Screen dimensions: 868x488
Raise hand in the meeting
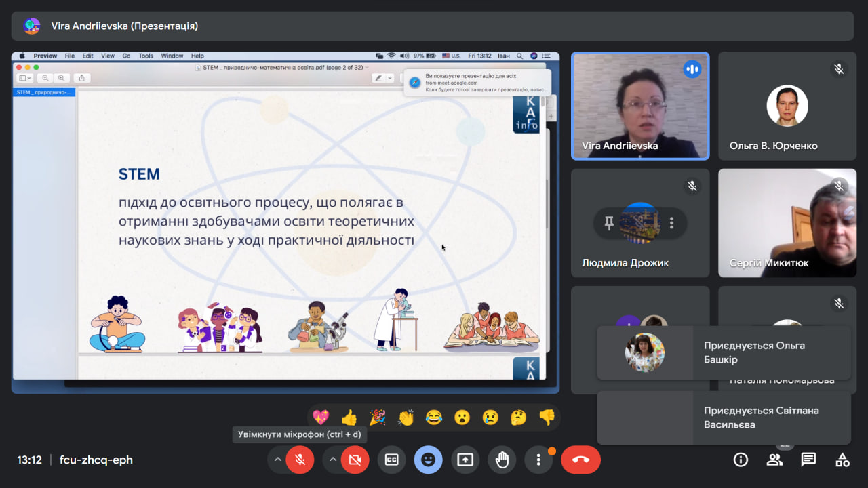tap(502, 460)
